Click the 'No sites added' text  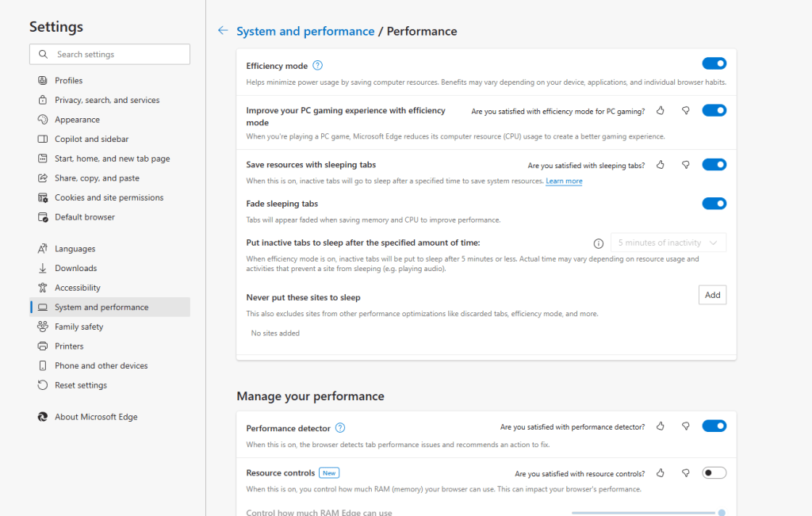click(275, 334)
